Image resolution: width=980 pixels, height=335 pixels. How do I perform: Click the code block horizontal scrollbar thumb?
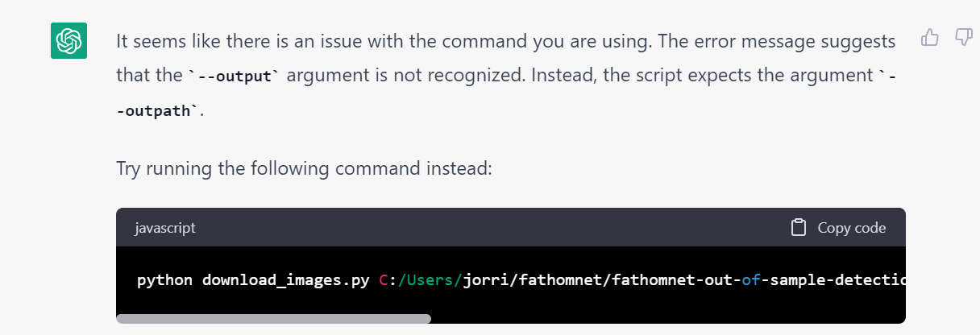click(x=273, y=319)
